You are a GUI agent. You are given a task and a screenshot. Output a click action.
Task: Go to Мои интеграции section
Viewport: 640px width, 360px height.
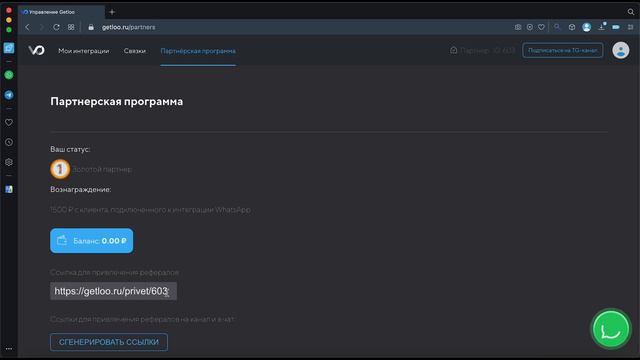84,51
